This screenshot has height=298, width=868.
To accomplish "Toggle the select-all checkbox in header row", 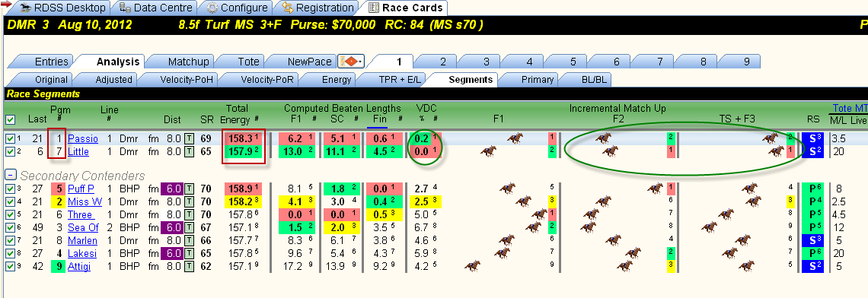I will 11,119.
